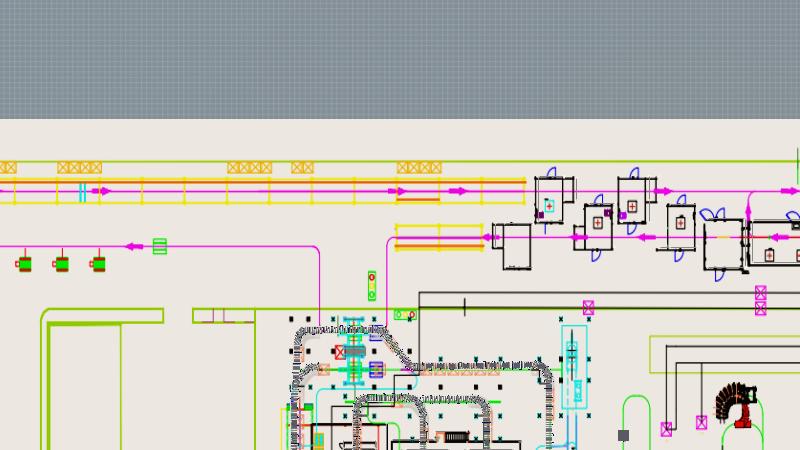This screenshot has height=450, width=800.
Task: Click the magenta crossed box above cyan machine
Action: [588, 308]
